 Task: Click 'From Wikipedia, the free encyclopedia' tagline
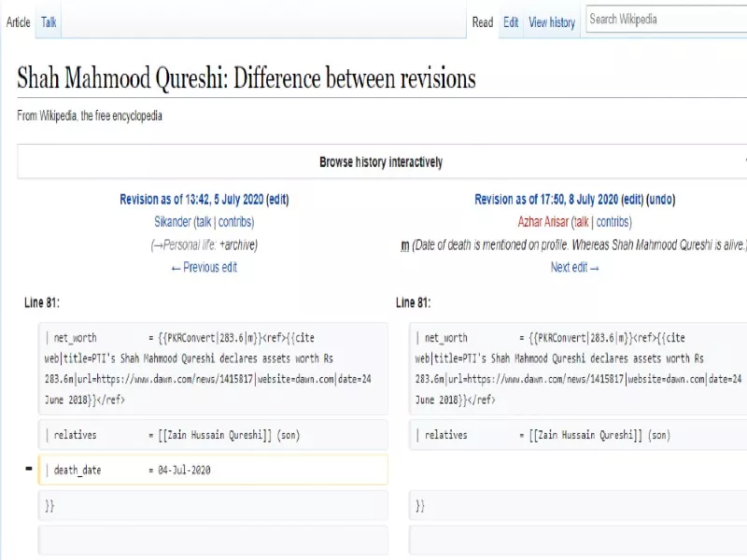[90, 116]
